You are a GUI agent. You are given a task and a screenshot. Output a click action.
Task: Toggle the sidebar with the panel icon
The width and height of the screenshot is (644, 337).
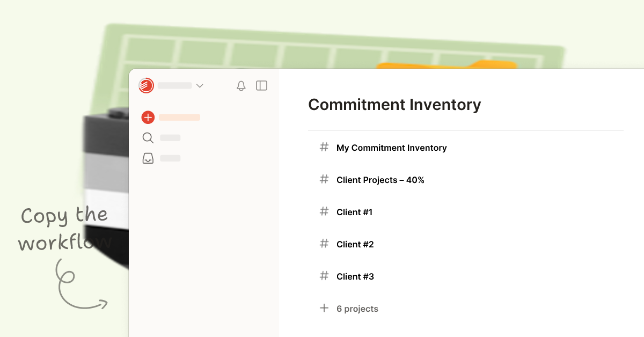[x=261, y=85]
